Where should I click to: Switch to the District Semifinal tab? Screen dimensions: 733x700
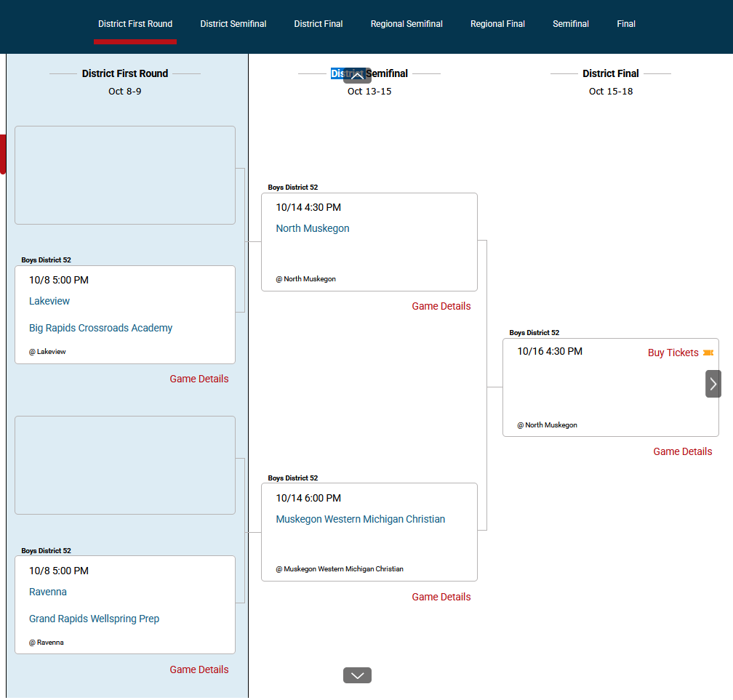[233, 24]
